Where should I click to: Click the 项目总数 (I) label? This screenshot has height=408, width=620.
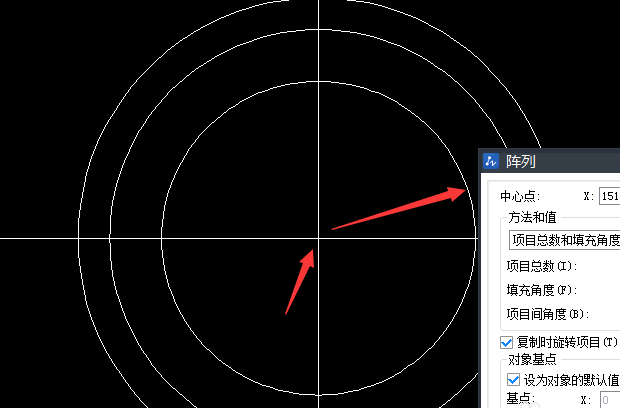click(541, 266)
